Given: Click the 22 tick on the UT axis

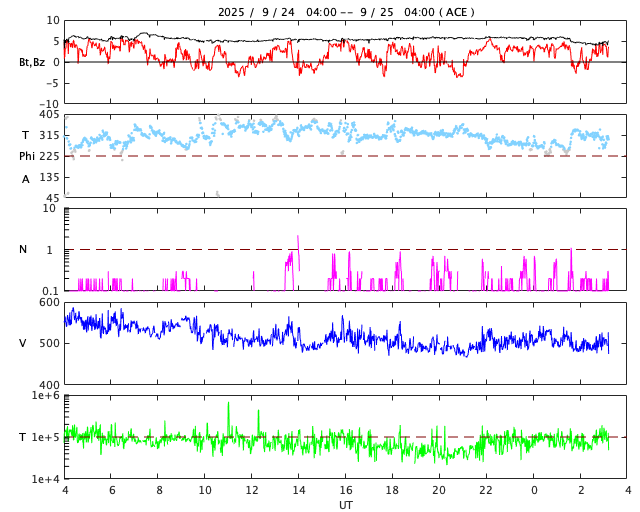Looking at the screenshot, I should point(486,491).
